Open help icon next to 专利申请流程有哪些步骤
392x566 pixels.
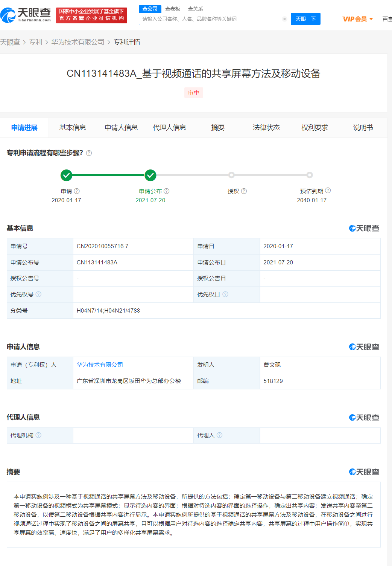(x=89, y=153)
